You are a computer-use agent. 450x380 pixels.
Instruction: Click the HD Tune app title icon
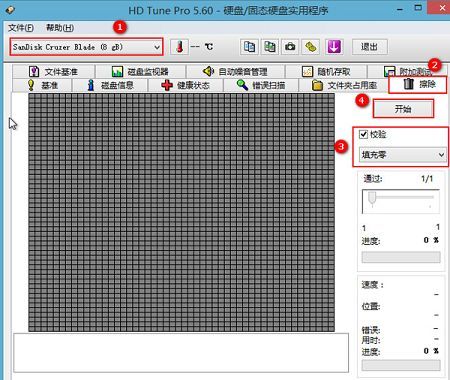10,9
